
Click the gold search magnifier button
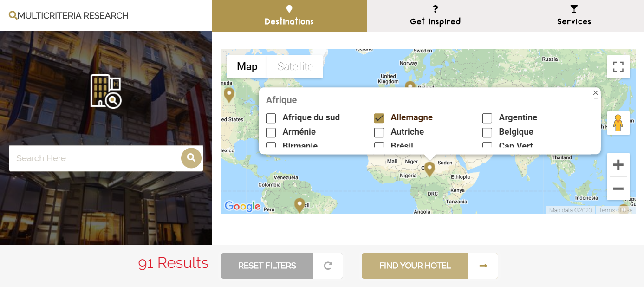coord(191,158)
